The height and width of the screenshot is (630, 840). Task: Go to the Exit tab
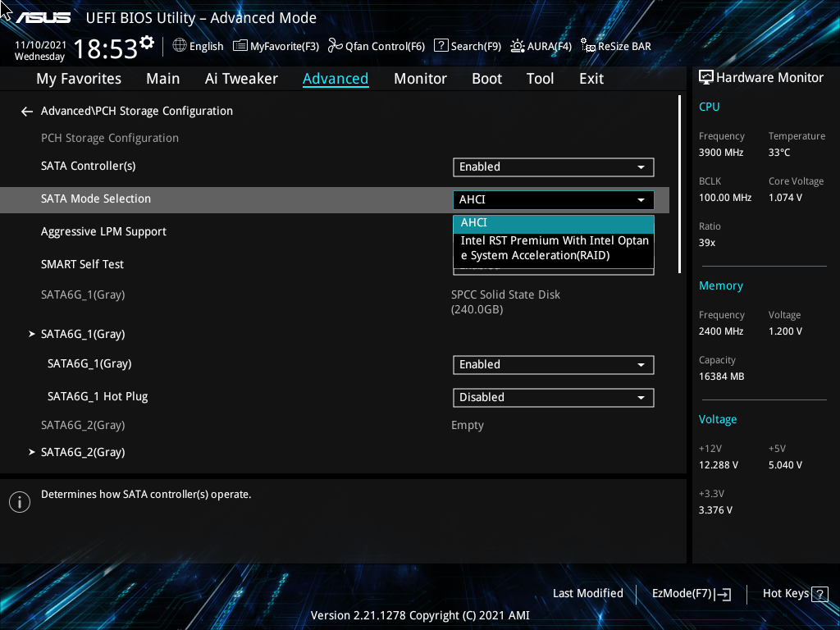591,79
